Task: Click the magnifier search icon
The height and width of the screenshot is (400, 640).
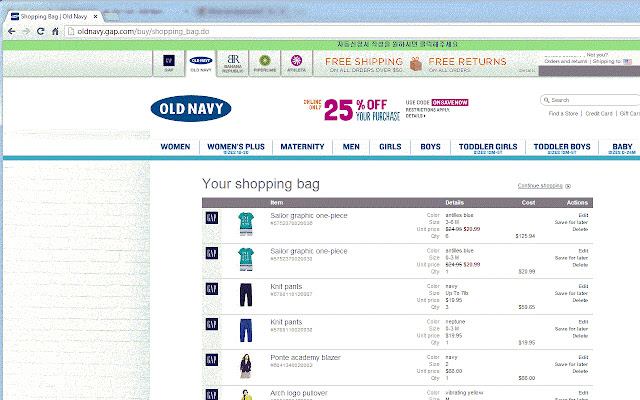Action: pos(546,100)
